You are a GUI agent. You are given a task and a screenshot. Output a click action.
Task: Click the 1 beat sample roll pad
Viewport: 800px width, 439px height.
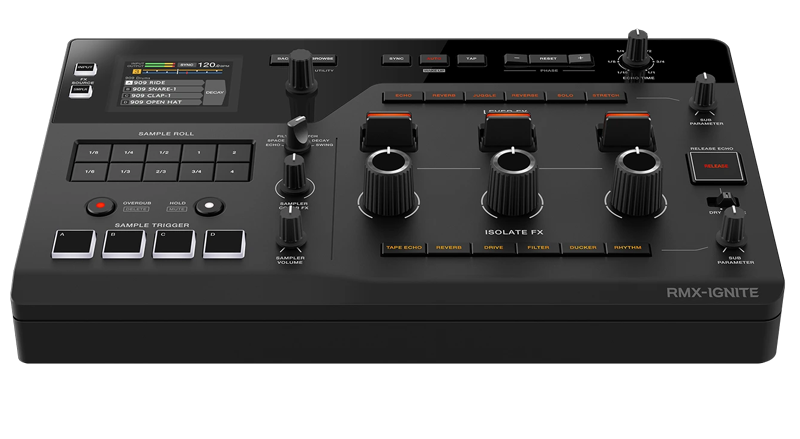pyautogui.click(x=199, y=153)
